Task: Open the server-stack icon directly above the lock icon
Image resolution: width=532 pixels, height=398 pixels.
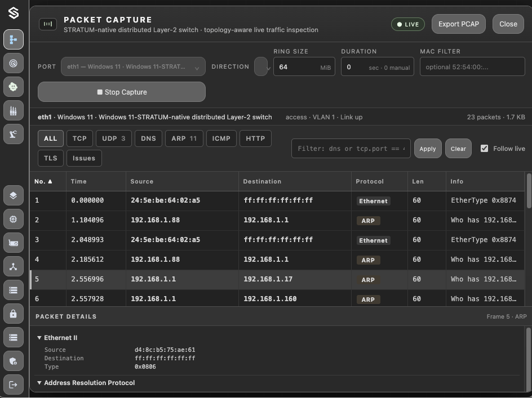Action: coord(14,290)
